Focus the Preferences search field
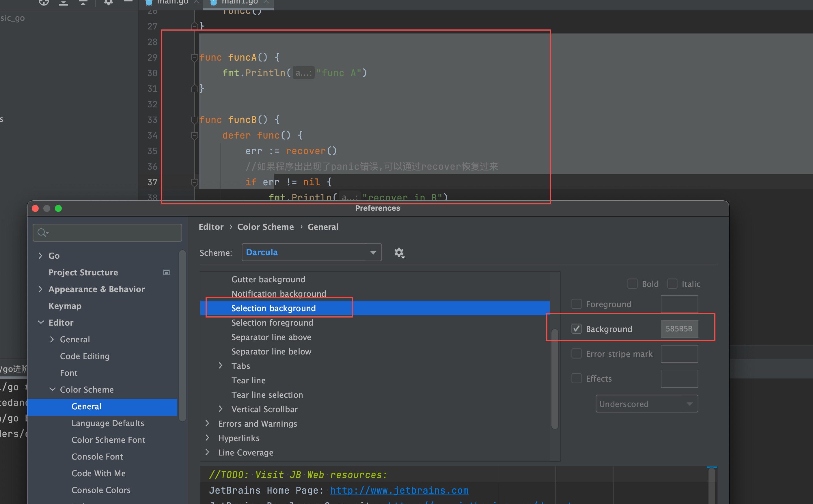 point(107,232)
